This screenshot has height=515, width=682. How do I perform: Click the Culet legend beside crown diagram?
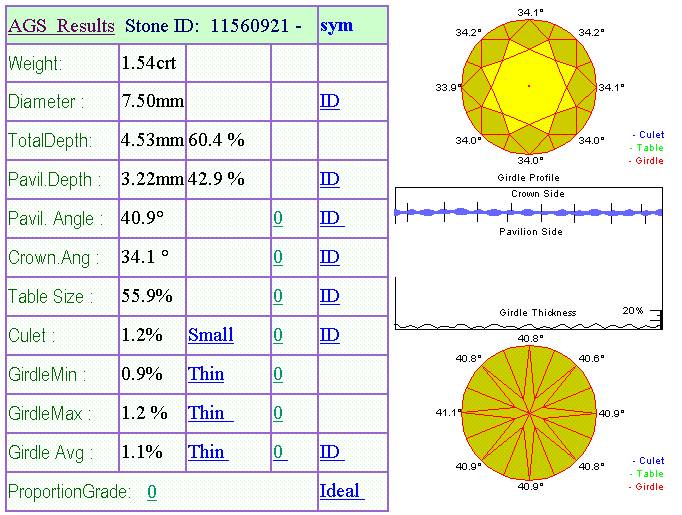(x=649, y=134)
